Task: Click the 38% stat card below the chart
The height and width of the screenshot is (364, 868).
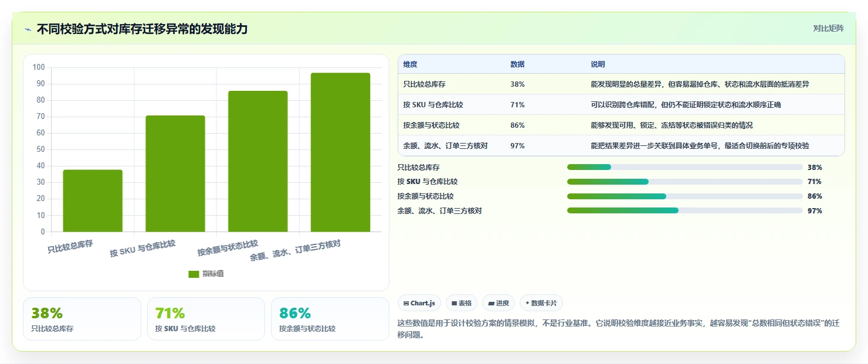Action: pyautogui.click(x=82, y=319)
